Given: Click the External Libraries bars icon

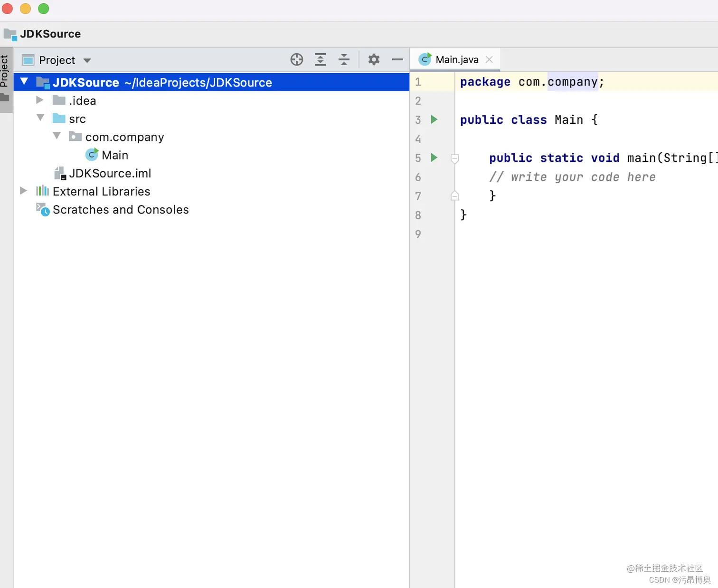Looking at the screenshot, I should 43,191.
